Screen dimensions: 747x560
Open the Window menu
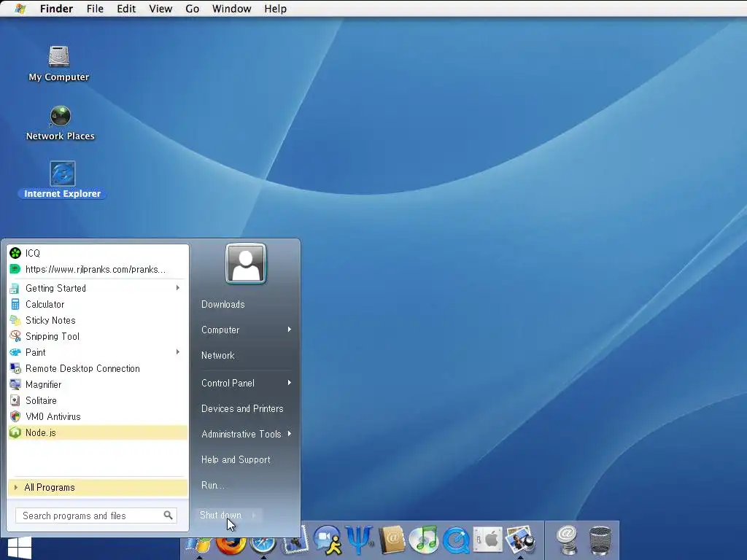(231, 9)
